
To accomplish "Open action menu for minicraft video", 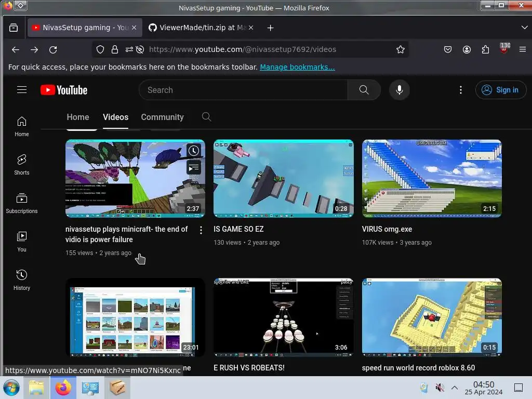I will [x=201, y=230].
